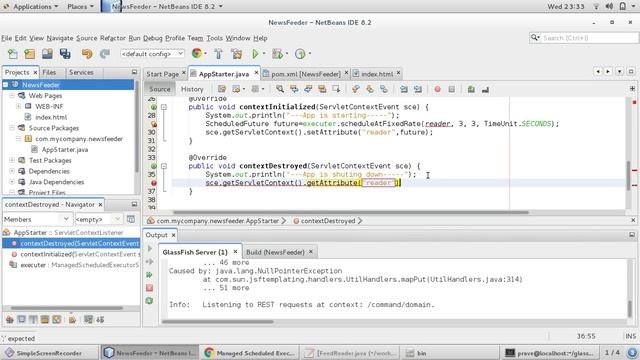
Task: Click the editor vertical scrollbar thumb
Action: coord(629,176)
